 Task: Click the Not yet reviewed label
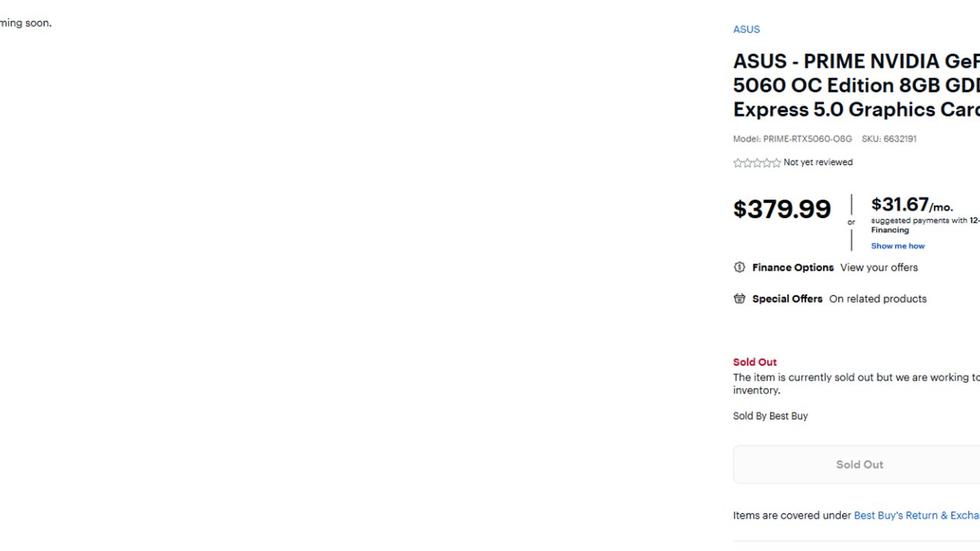point(818,162)
